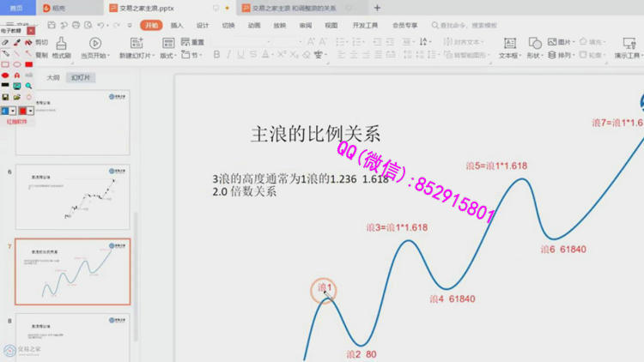The width and height of the screenshot is (644, 362).
Task: Select the ellipse outline annotation tool
Action: pyautogui.click(x=16, y=64)
